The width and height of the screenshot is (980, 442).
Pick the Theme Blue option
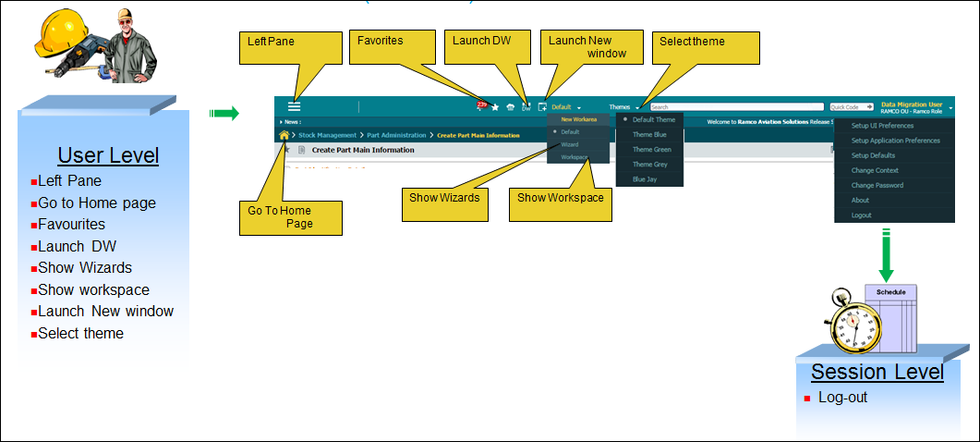tap(649, 135)
